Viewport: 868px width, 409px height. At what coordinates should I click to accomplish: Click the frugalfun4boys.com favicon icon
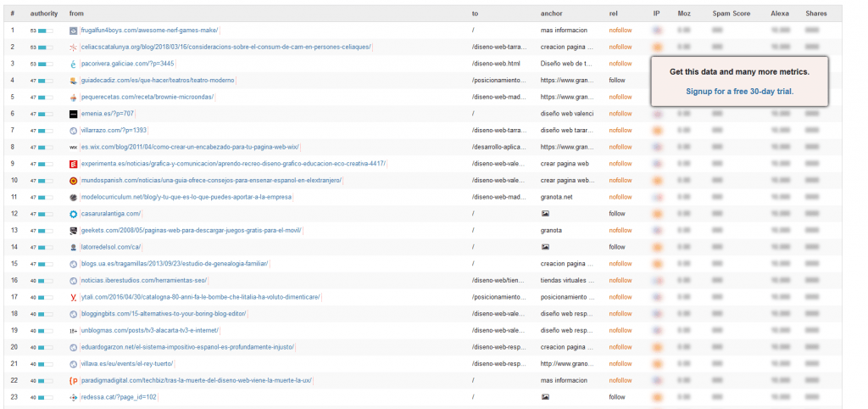[73, 31]
